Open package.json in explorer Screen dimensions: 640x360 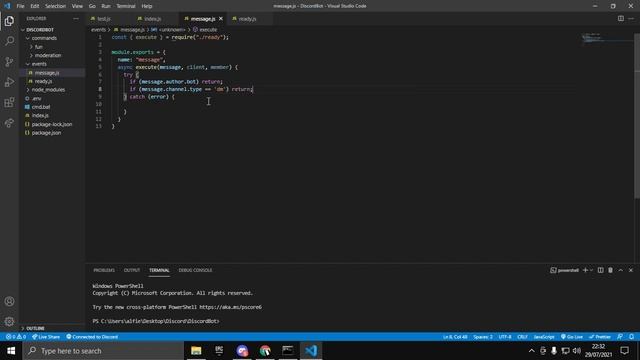[52, 133]
